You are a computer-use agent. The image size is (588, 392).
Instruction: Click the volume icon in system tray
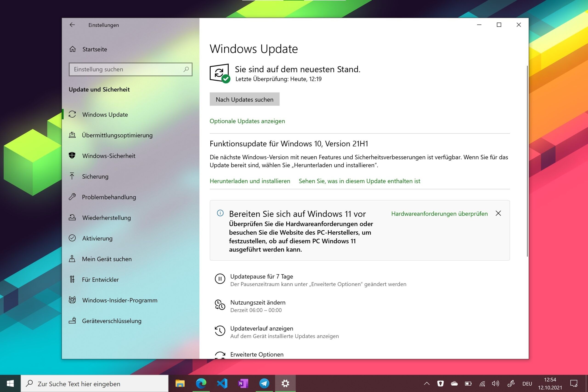coord(495,384)
